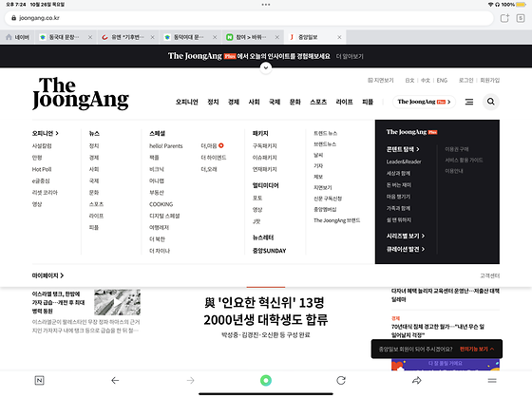Image resolution: width=532 pixels, height=398 pixels.
Task: Click the 지면보기 icon link in top utility bar
Action: [x=381, y=81]
